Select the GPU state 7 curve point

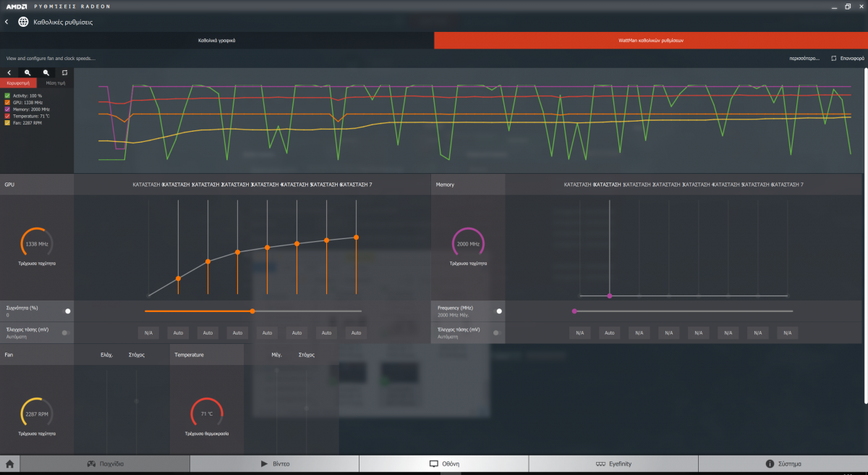pos(356,237)
